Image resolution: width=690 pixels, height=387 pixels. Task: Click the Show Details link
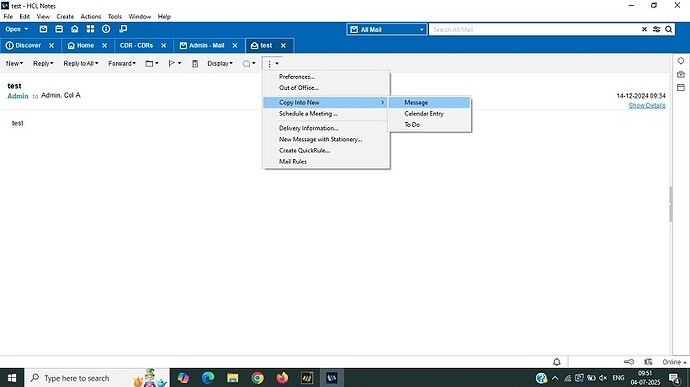point(647,105)
